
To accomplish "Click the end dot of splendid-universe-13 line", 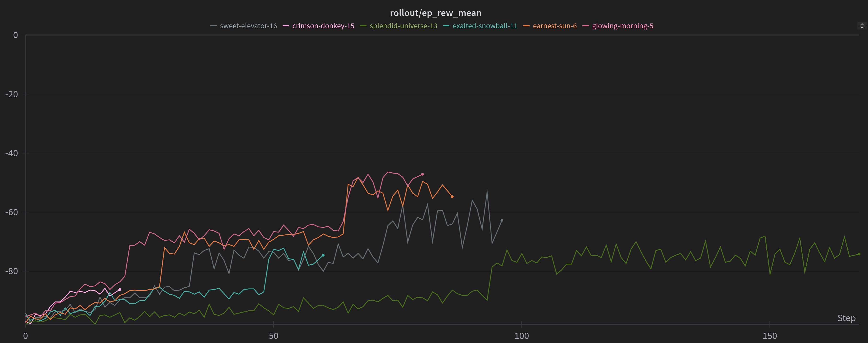I will [x=859, y=254].
